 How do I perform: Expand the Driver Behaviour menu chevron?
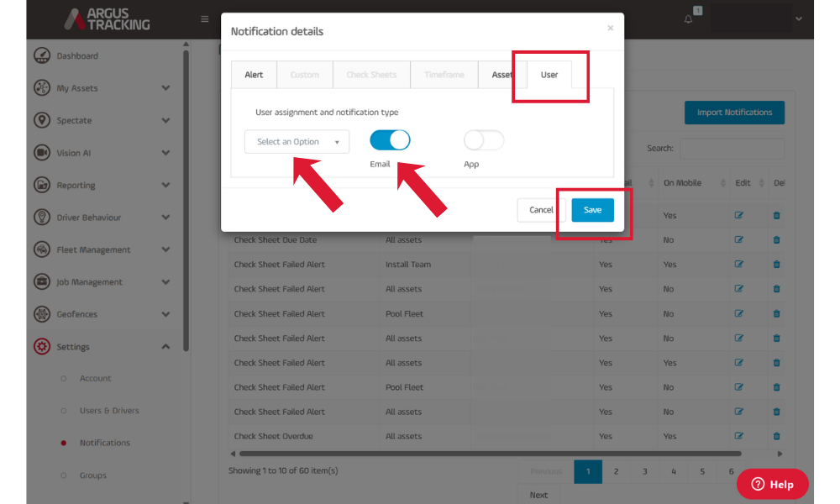coord(165,217)
